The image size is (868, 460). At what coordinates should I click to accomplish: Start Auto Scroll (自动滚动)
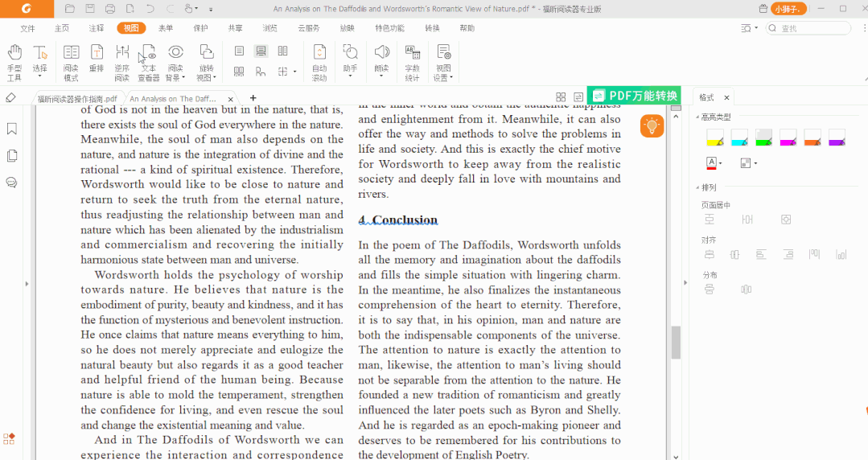[319, 62]
